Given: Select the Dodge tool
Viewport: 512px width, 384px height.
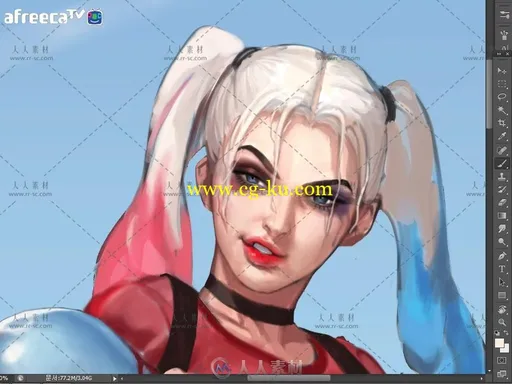Looking at the screenshot, I should [502, 242].
